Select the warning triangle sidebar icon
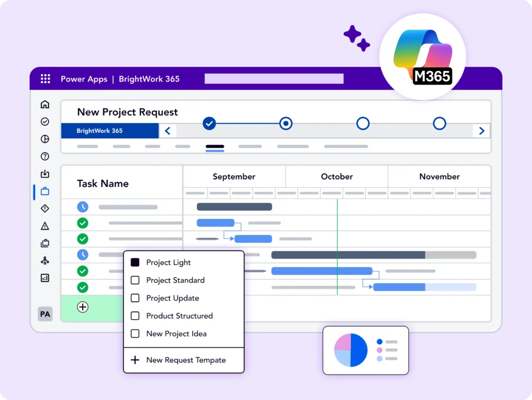 click(x=45, y=226)
